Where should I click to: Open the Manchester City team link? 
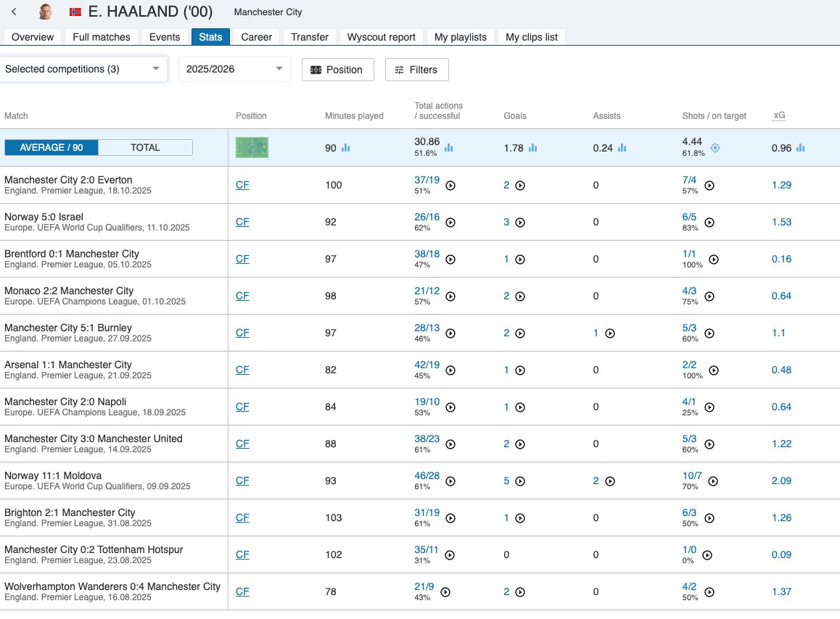pyautogui.click(x=268, y=12)
